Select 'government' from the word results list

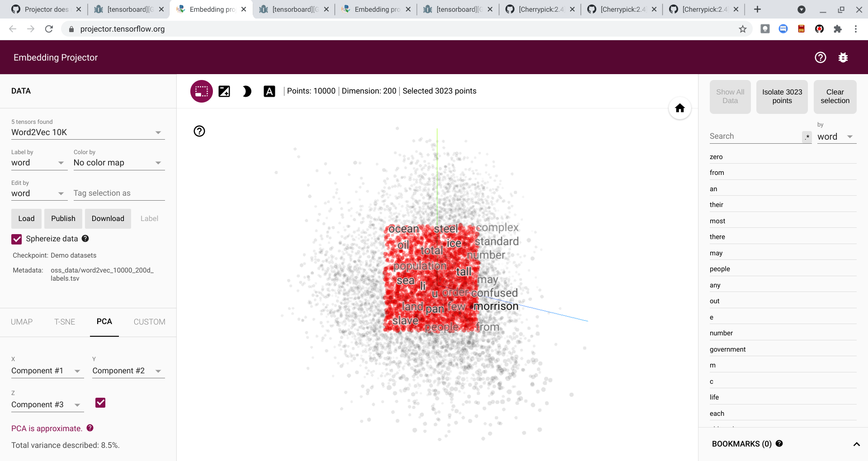[727, 349]
